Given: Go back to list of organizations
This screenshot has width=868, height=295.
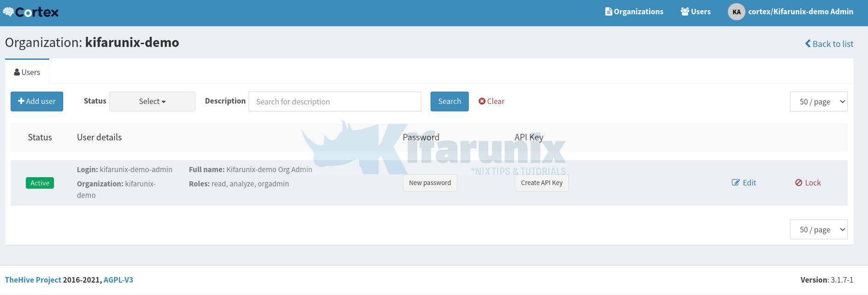Looking at the screenshot, I should [829, 44].
